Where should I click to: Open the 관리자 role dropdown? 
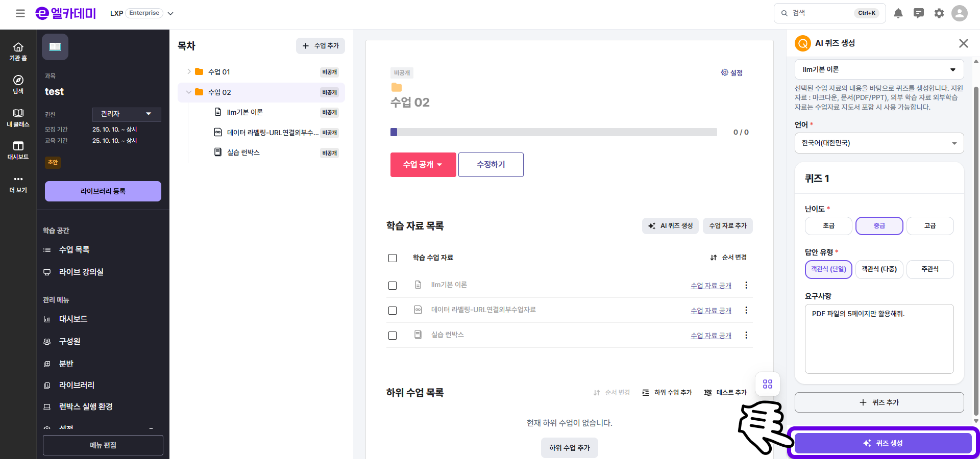point(127,114)
